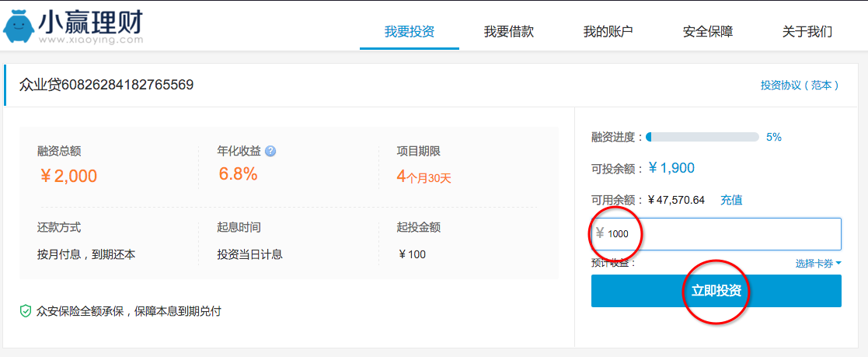Click the 项目期限 label
This screenshot has height=357, width=868.
(419, 151)
